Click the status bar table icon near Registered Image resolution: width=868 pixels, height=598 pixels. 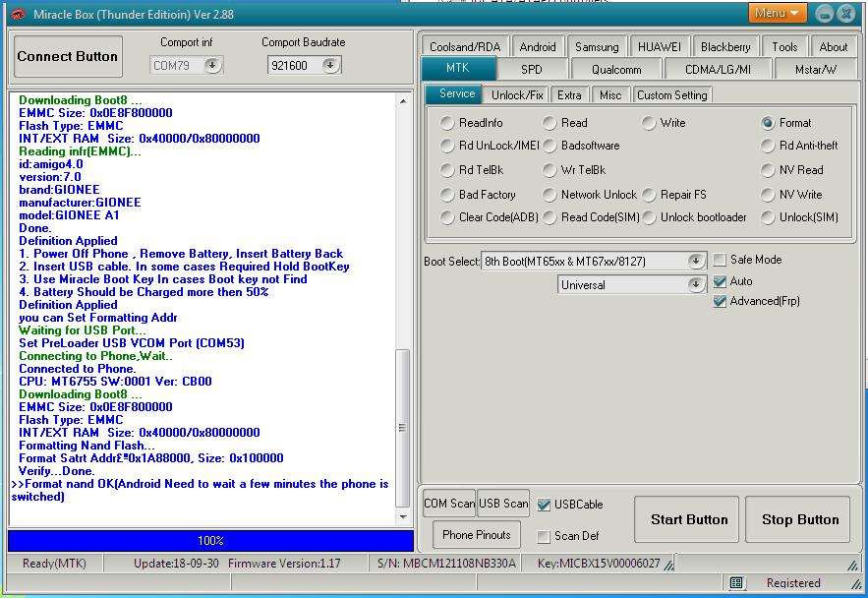[736, 582]
